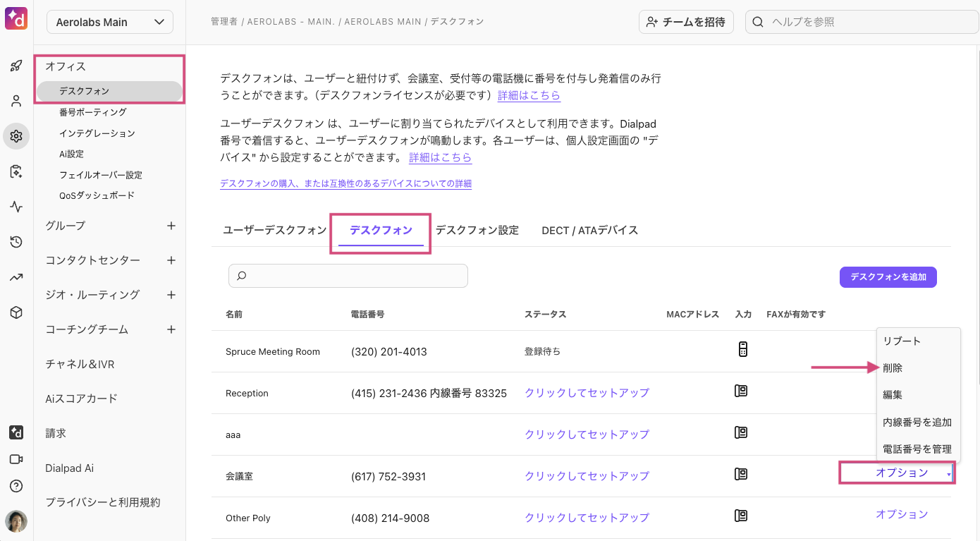Select 内線番号を追加 from the options menu
The image size is (980, 541).
[x=919, y=422]
